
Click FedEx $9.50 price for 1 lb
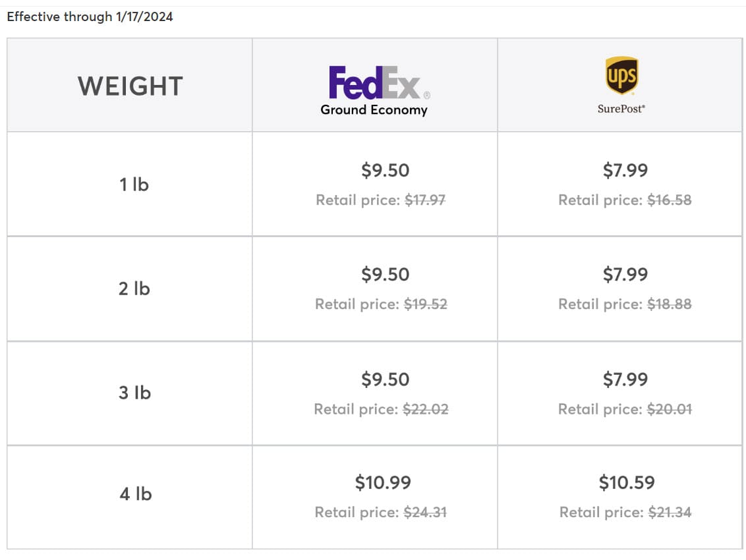(385, 171)
